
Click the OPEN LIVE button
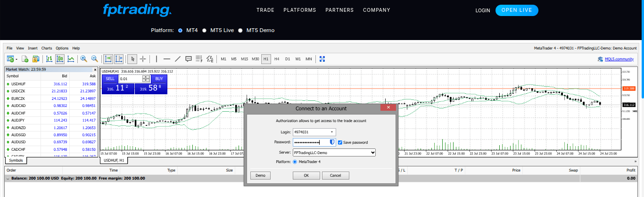tap(517, 10)
